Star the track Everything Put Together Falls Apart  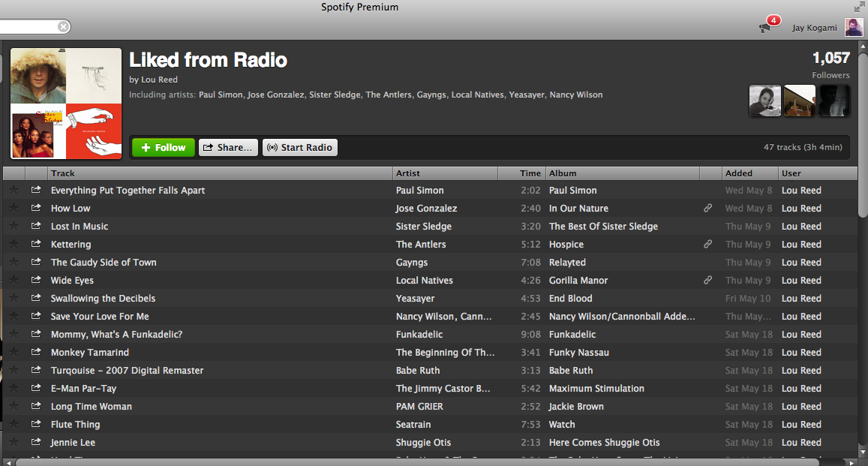coord(14,190)
